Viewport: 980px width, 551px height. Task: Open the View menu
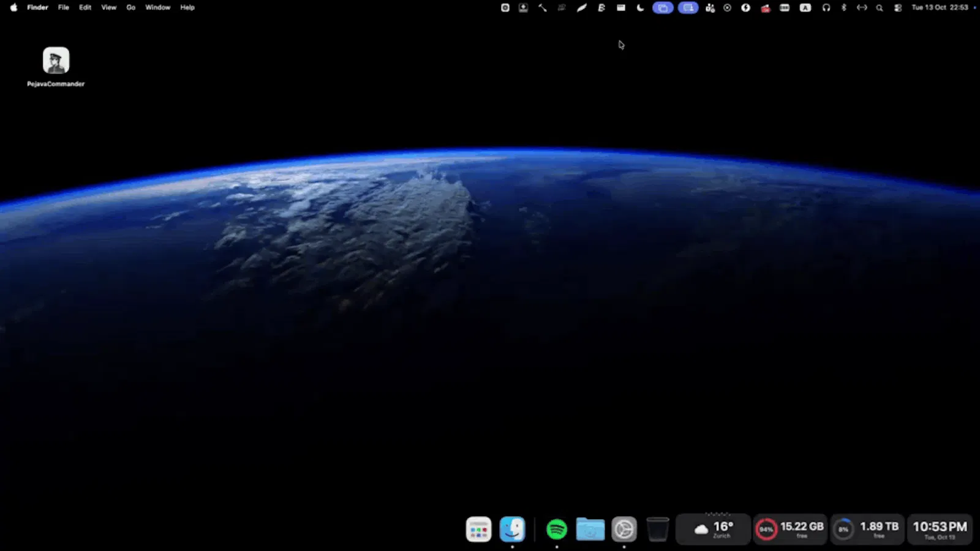[x=109, y=7]
